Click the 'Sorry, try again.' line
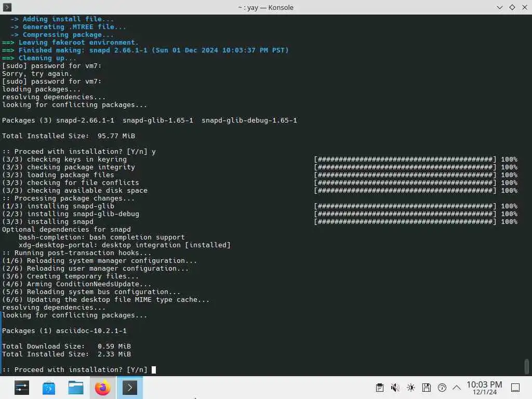Viewport: 532px width, 399px height. [x=37, y=74]
